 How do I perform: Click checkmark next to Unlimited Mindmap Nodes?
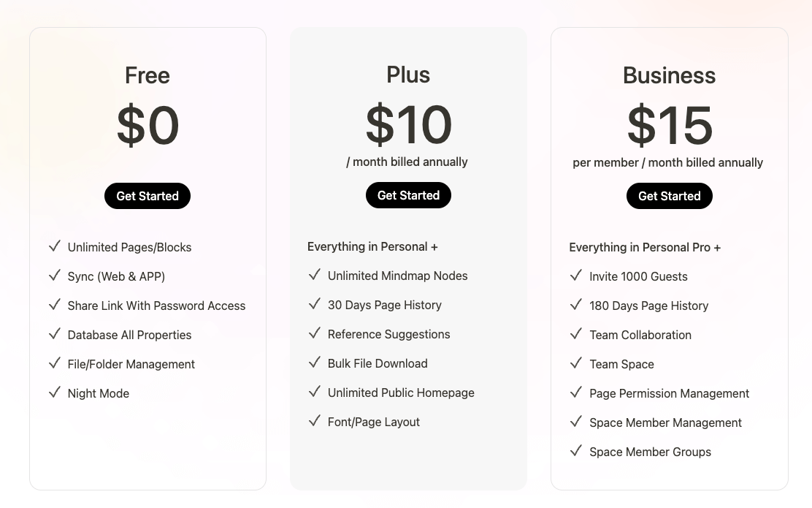315,275
